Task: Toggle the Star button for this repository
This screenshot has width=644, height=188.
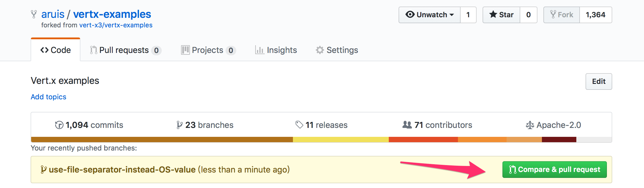Action: coord(502,15)
